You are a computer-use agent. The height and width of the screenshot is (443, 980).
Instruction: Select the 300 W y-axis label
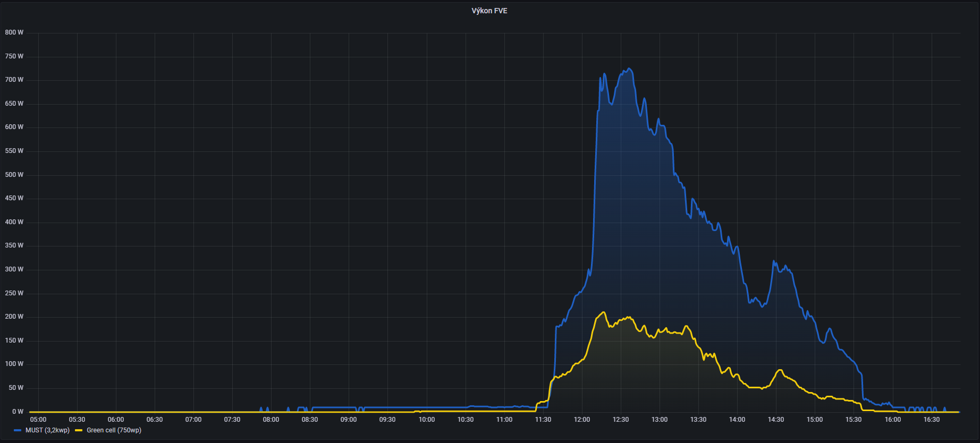click(x=14, y=269)
